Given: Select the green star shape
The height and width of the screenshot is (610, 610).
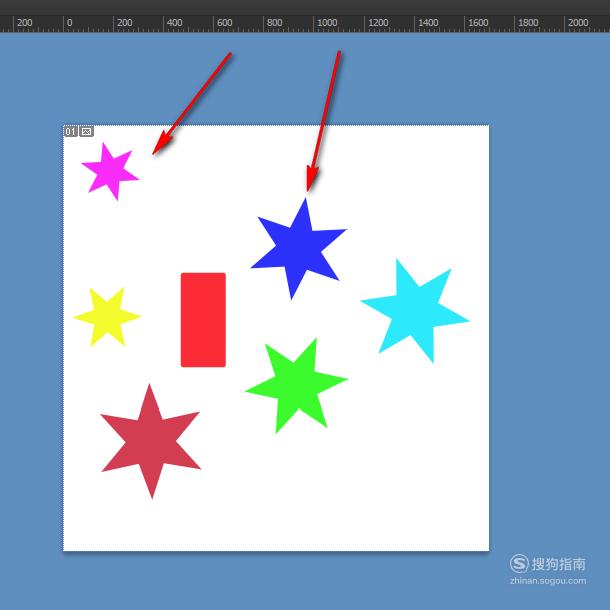Looking at the screenshot, I should 296,385.
